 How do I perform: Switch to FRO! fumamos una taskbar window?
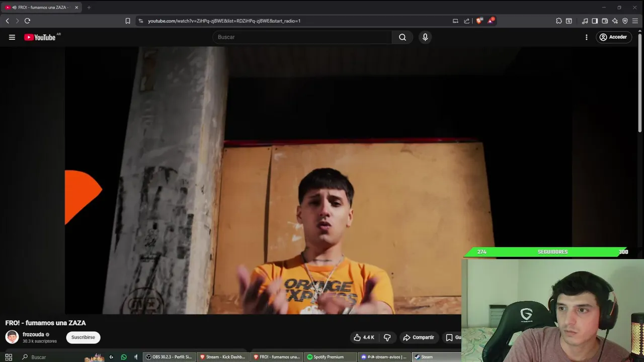click(277, 357)
